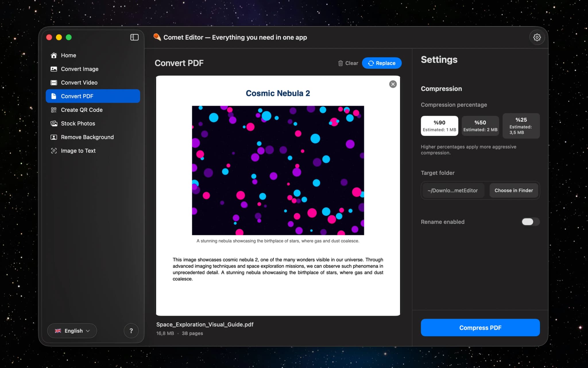Click the Compress PDF button
This screenshot has width=588, height=368.
click(x=480, y=327)
